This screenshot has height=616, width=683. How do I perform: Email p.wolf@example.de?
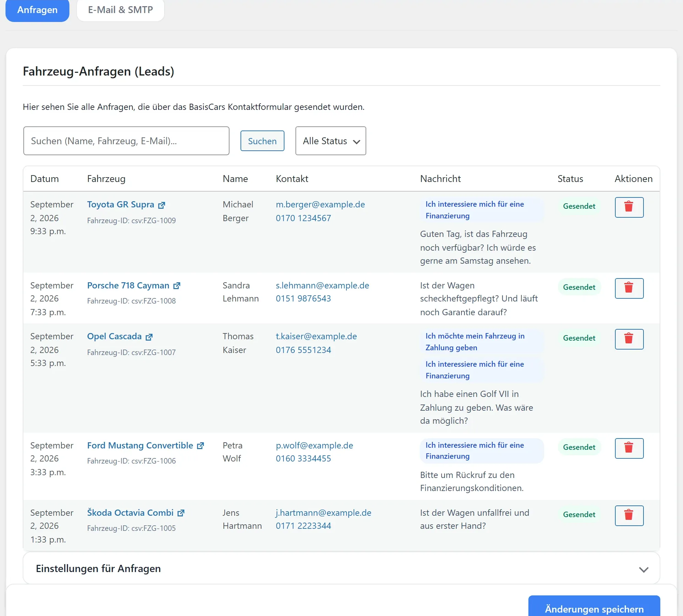314,445
